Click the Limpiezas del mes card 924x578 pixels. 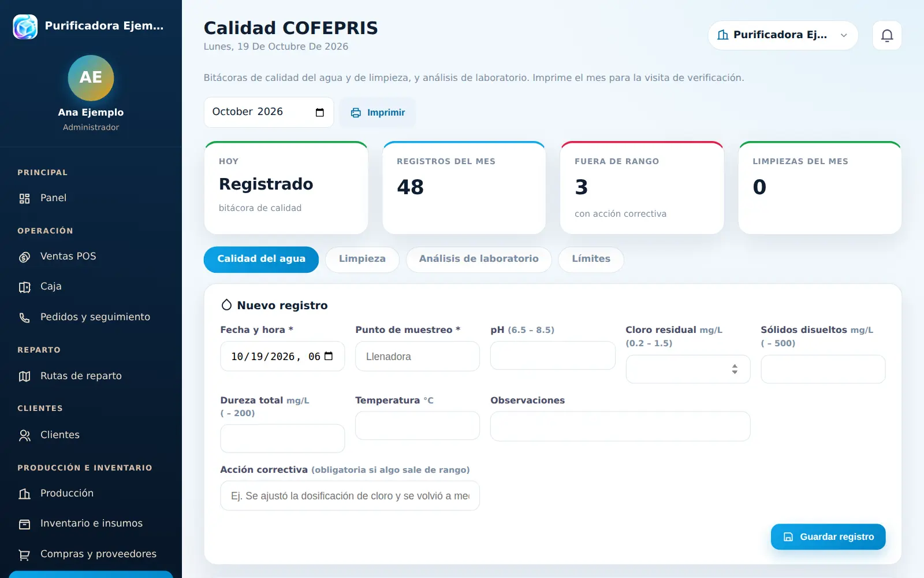[819, 188]
